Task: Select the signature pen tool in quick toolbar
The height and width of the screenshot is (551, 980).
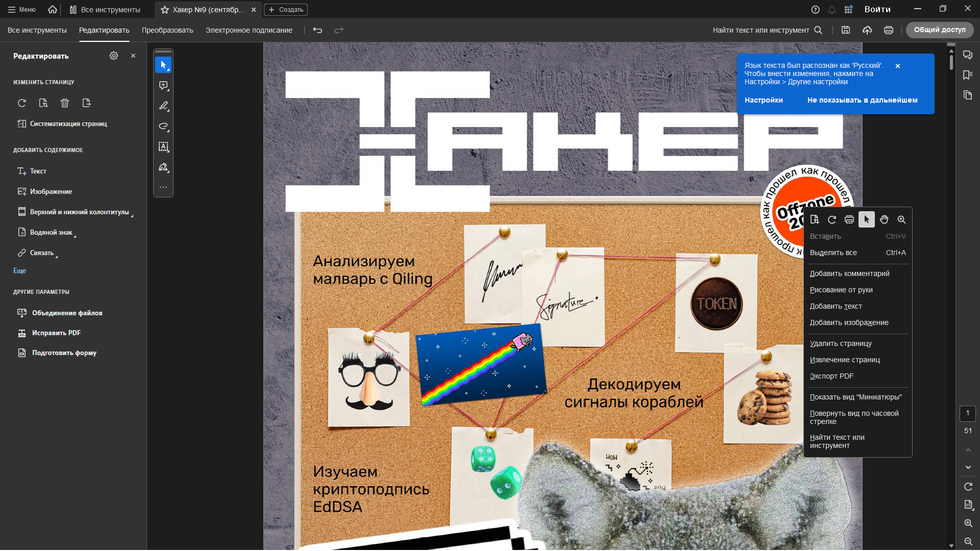Action: [x=163, y=167]
